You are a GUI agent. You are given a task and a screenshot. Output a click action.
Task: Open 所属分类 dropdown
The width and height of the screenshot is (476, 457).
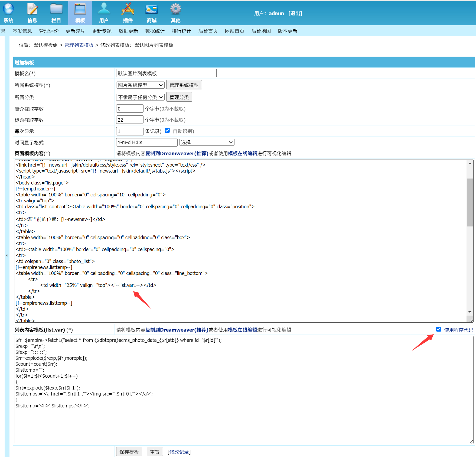[140, 97]
